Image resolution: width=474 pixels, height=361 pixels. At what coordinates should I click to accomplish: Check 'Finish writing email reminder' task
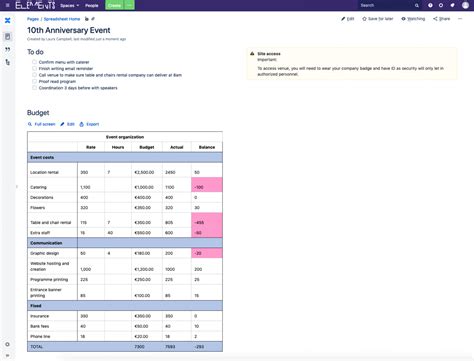[x=34, y=68]
